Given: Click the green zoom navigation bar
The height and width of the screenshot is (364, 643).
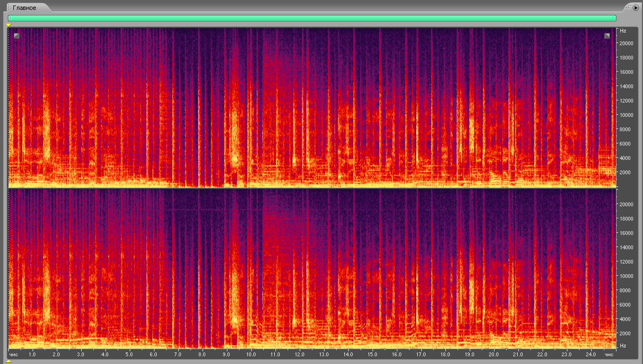Looking at the screenshot, I should (312, 18).
